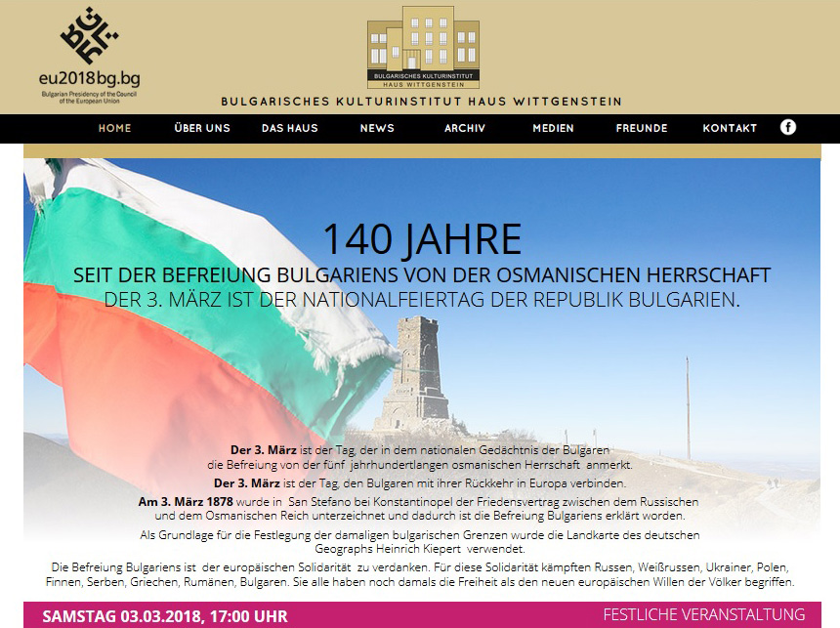Screen dimensions: 840x628
Task: Open the MEDIEN menu item
Action: click(553, 128)
